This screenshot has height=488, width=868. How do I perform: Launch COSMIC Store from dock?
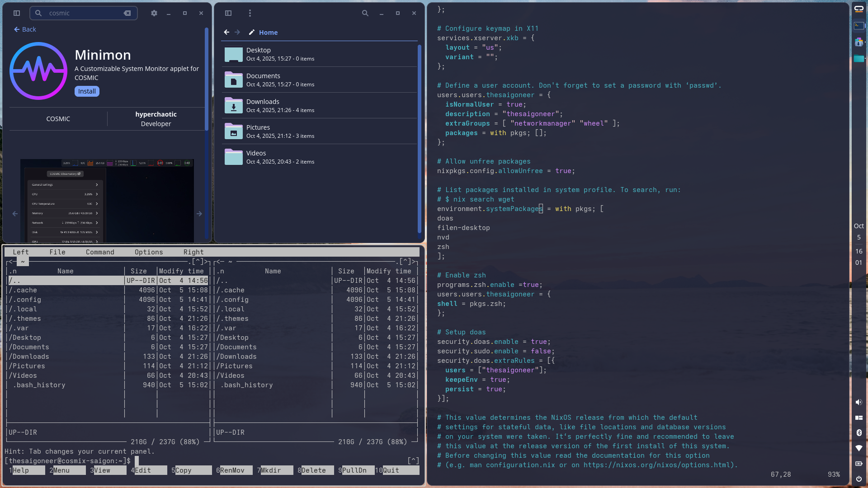pyautogui.click(x=859, y=42)
